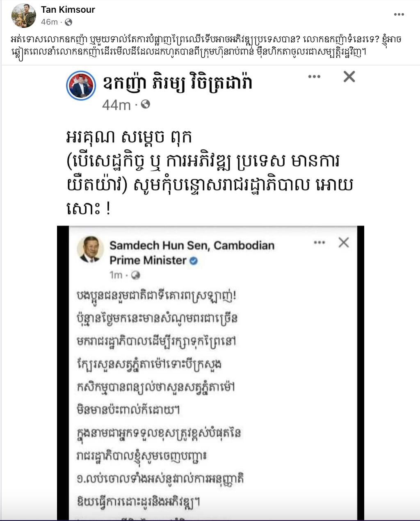Click the 44m timestamp in the shared post
Image resolution: width=420 pixels, height=521 pixels.
tap(116, 105)
